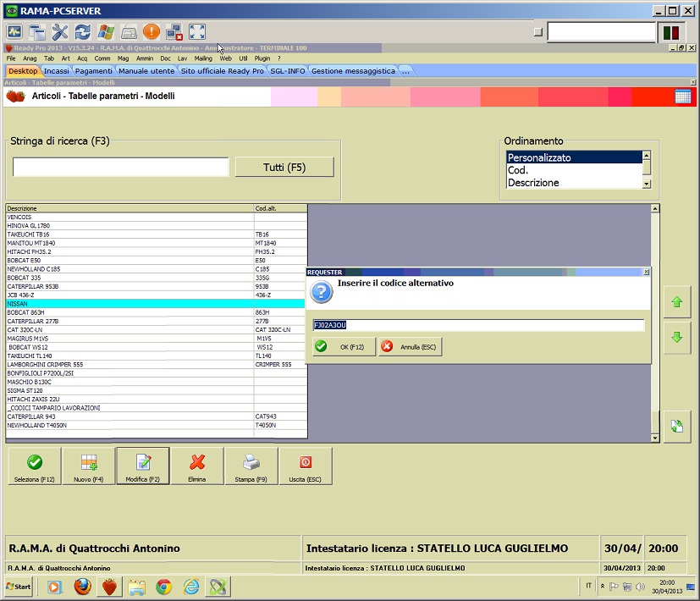Move item up with green up arrow
The image size is (700, 601).
[x=677, y=302]
